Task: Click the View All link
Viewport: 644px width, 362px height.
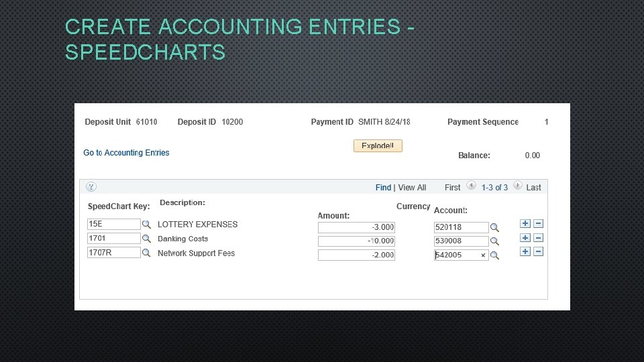Action: coord(412,188)
